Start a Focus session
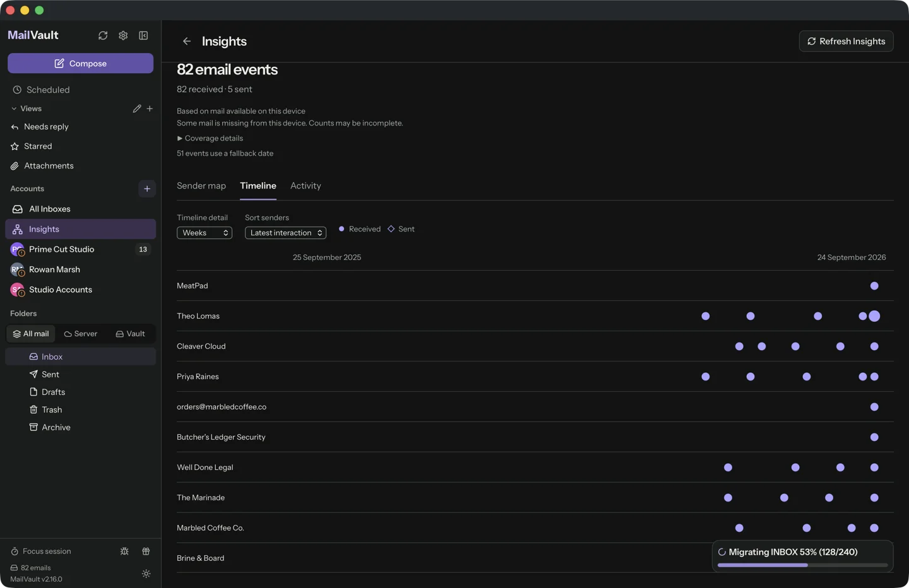This screenshot has height=588, width=909. click(41, 551)
